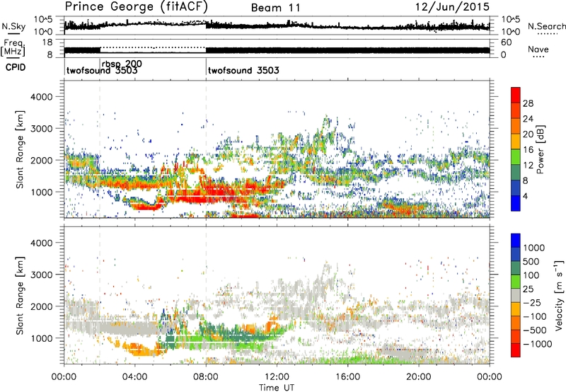This screenshot has height=392, width=566.
Task: Click the 'Nave' legend label
Action: [538, 50]
